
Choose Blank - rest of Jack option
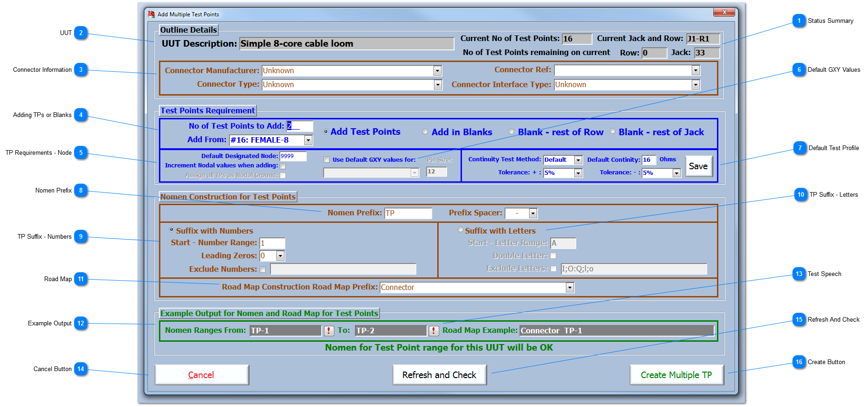click(x=613, y=131)
